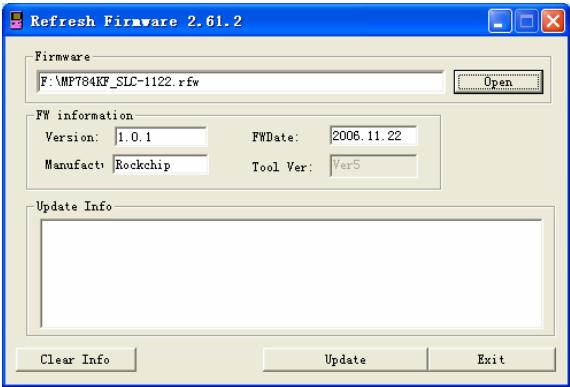Exit the Refresh Firmware tool
The width and height of the screenshot is (570, 387).
[x=491, y=360]
